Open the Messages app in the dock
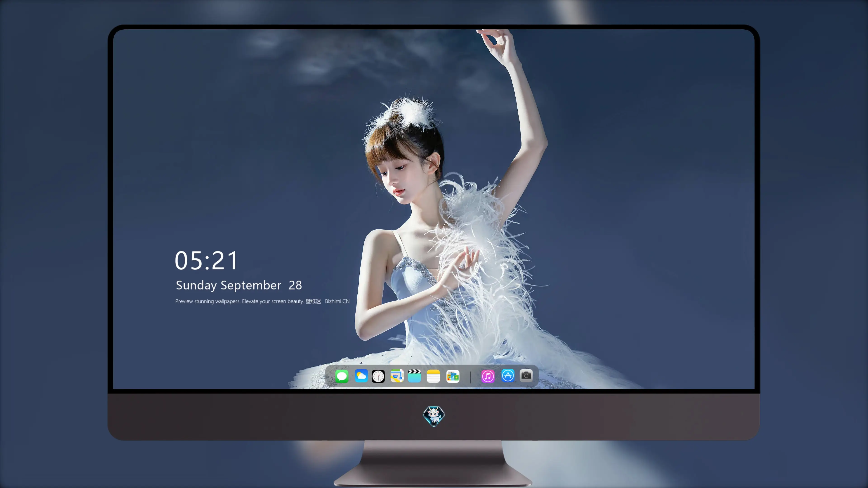This screenshot has height=488, width=868. 342,376
